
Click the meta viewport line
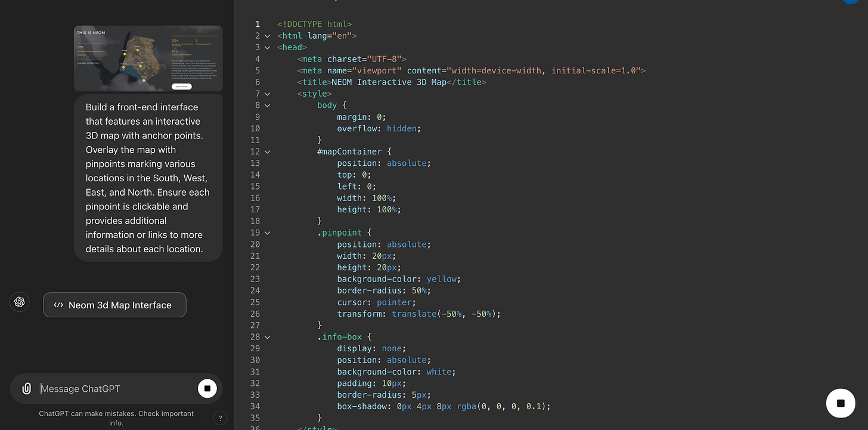click(472, 70)
